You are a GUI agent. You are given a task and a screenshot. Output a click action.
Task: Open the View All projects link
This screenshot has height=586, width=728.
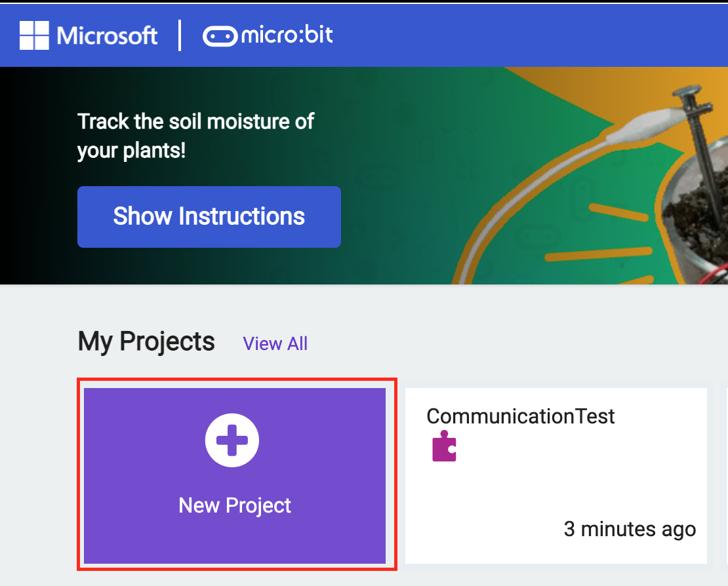275,343
